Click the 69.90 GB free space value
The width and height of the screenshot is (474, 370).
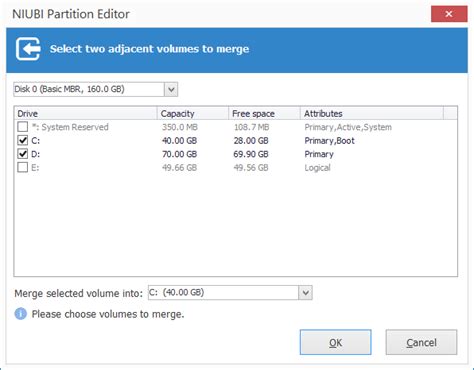(x=251, y=154)
